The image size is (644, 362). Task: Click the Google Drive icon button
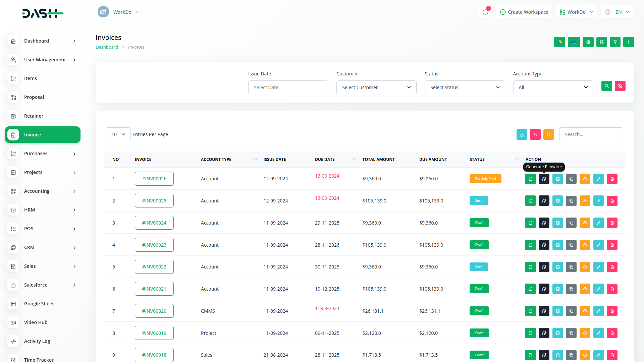click(559, 42)
